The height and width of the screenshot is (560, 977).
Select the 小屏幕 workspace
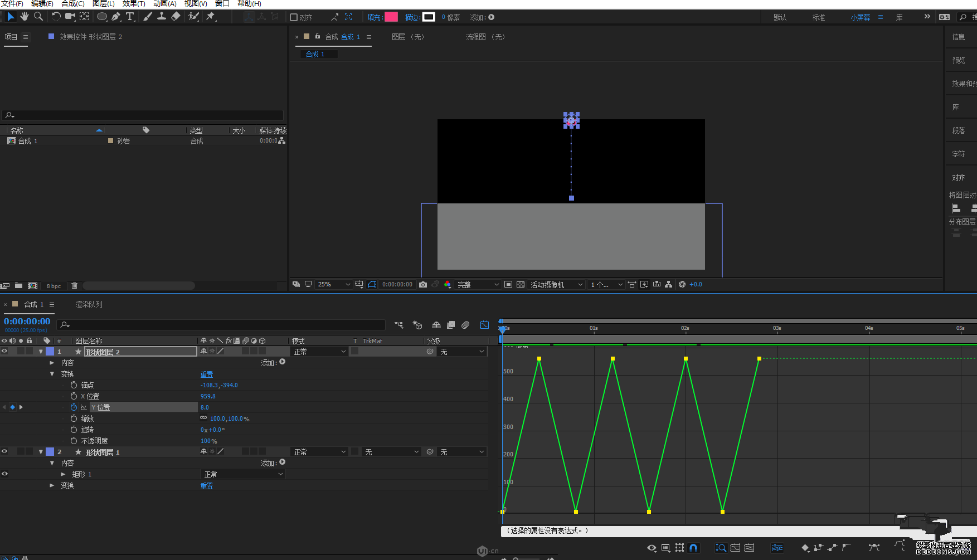point(861,17)
